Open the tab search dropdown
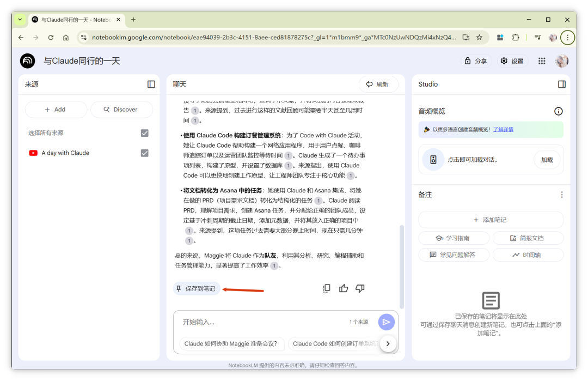Image resolution: width=588 pixels, height=381 pixels. (x=20, y=20)
